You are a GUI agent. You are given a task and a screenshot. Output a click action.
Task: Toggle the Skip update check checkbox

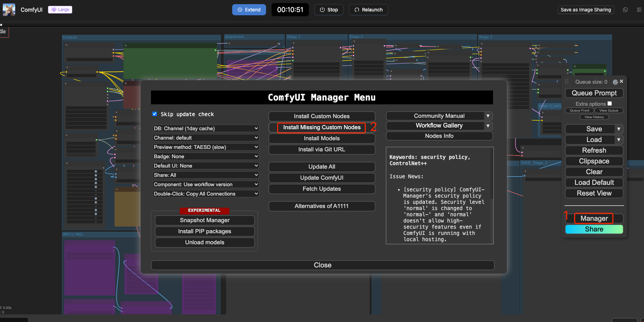point(155,114)
